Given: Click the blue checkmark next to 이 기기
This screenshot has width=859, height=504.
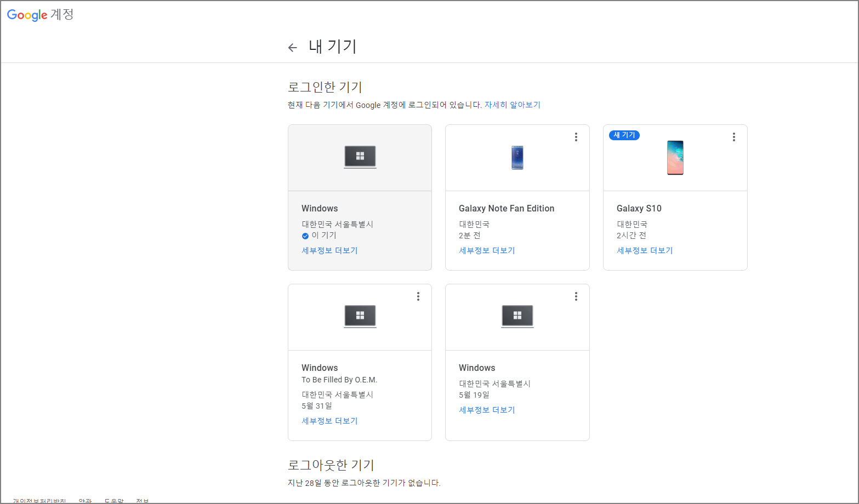Looking at the screenshot, I should click(305, 236).
